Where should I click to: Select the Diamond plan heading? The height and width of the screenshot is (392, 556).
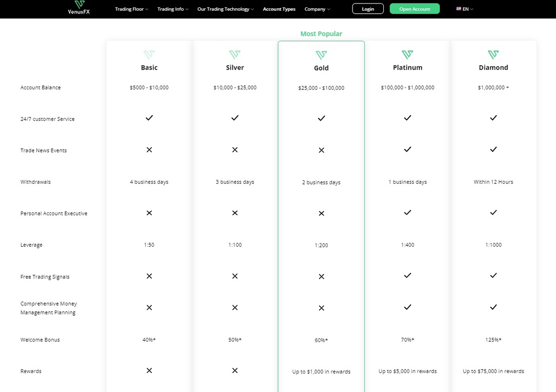tap(493, 67)
